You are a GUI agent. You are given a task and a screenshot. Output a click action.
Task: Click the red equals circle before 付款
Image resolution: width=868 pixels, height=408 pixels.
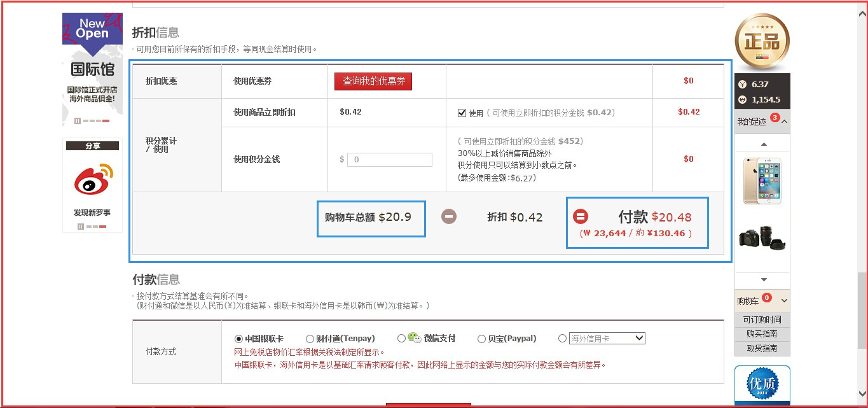pyautogui.click(x=579, y=216)
